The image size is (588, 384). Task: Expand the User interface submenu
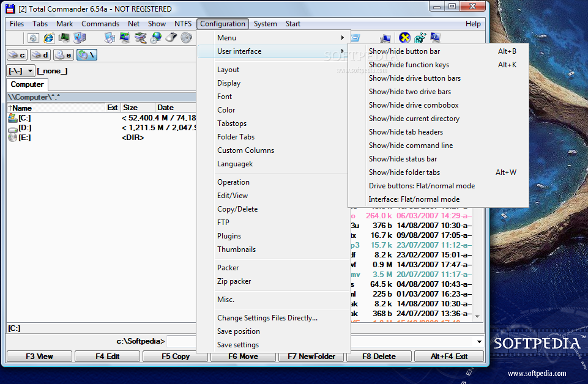point(274,51)
